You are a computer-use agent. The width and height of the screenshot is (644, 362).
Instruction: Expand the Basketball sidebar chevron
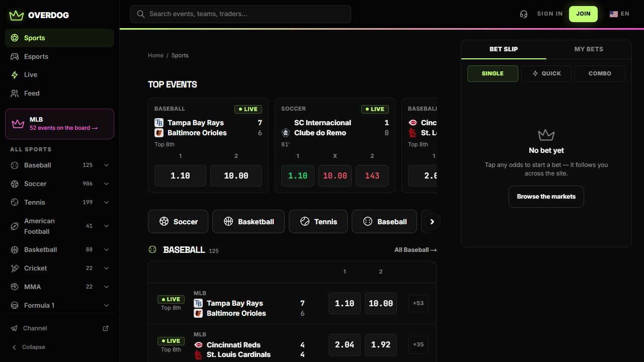pyautogui.click(x=106, y=249)
